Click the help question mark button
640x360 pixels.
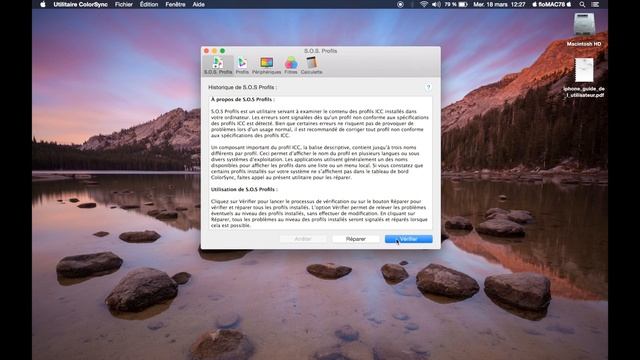(x=428, y=87)
